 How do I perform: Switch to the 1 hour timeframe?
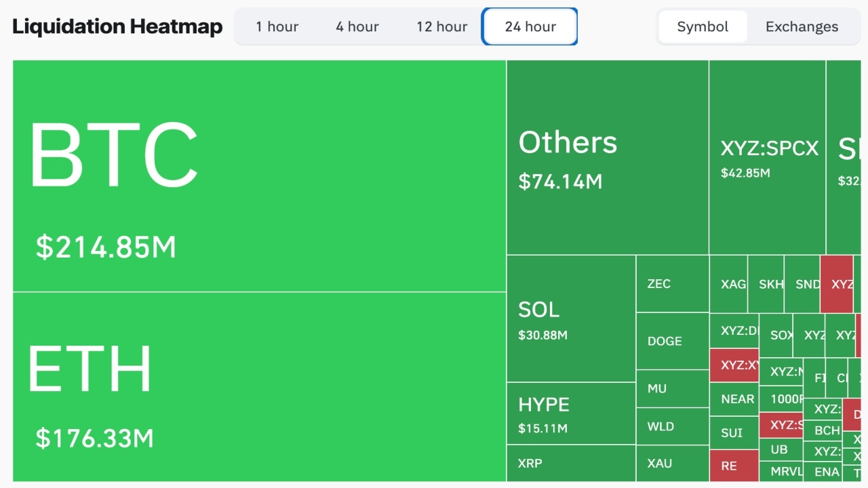pyautogui.click(x=277, y=26)
